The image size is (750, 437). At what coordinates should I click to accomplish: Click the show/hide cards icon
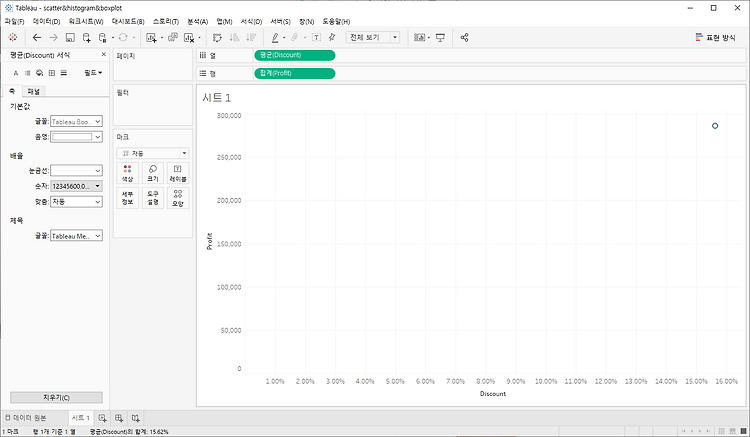[x=419, y=37]
